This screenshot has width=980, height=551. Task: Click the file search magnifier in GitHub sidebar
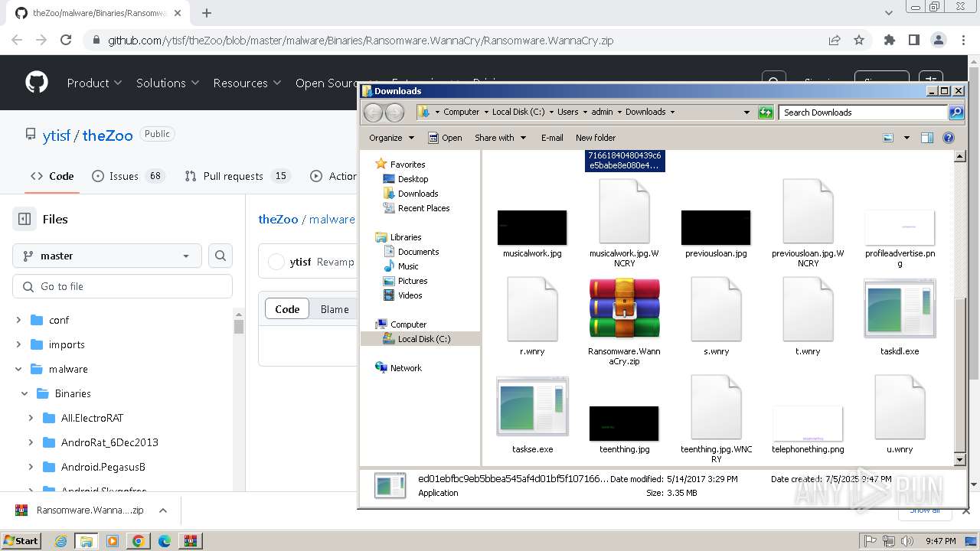click(x=220, y=256)
